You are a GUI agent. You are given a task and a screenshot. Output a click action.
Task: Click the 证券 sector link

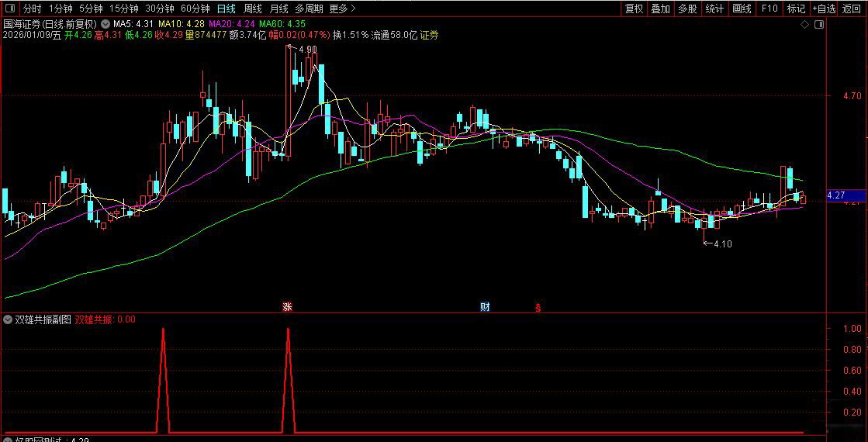[x=429, y=35]
